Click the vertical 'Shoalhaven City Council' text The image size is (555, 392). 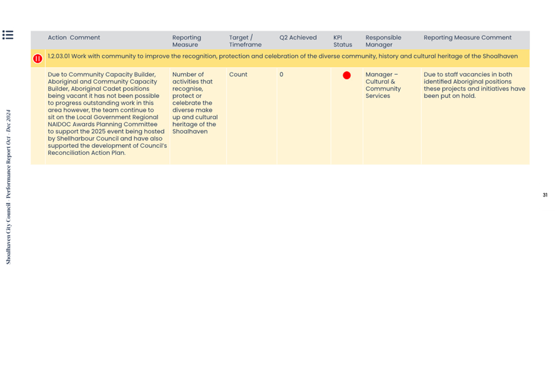point(9,232)
